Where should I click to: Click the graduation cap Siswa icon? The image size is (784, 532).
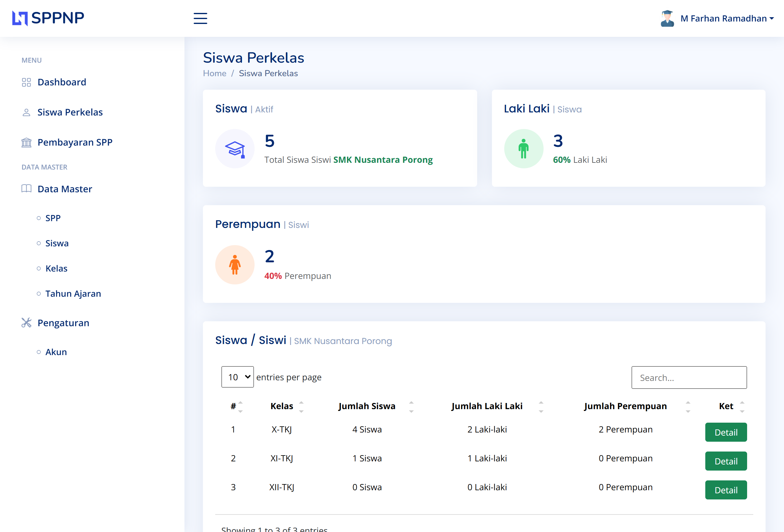pyautogui.click(x=235, y=149)
